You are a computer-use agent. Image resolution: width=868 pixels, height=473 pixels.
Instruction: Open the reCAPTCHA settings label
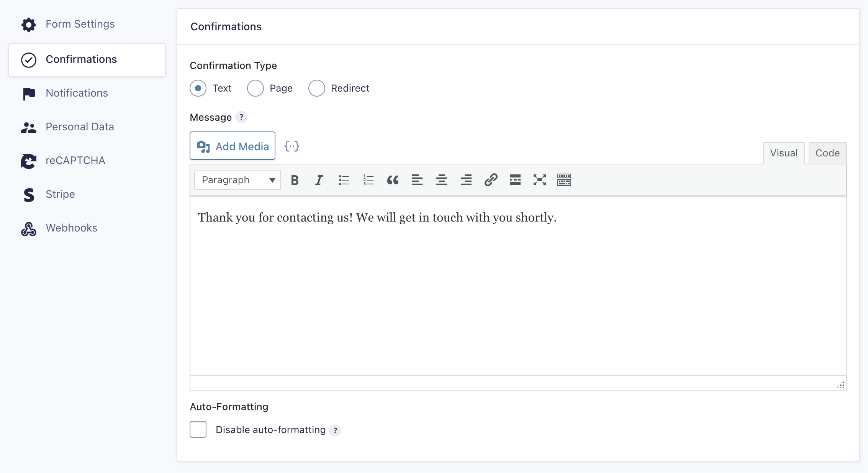coord(75,160)
